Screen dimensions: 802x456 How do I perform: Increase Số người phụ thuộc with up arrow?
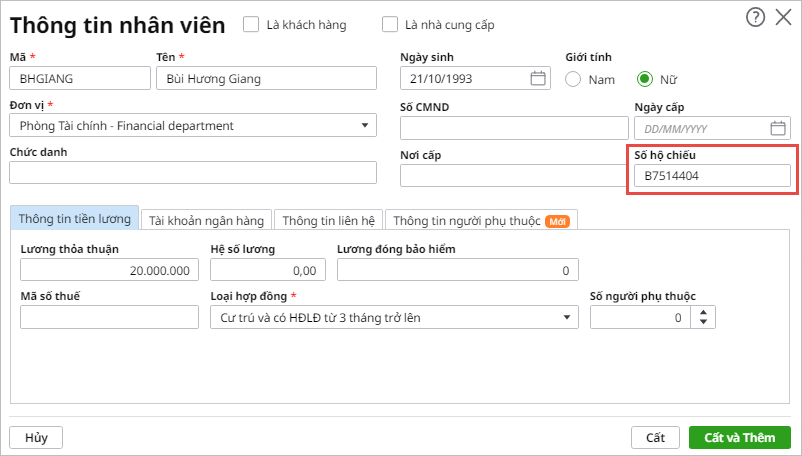pos(705,312)
